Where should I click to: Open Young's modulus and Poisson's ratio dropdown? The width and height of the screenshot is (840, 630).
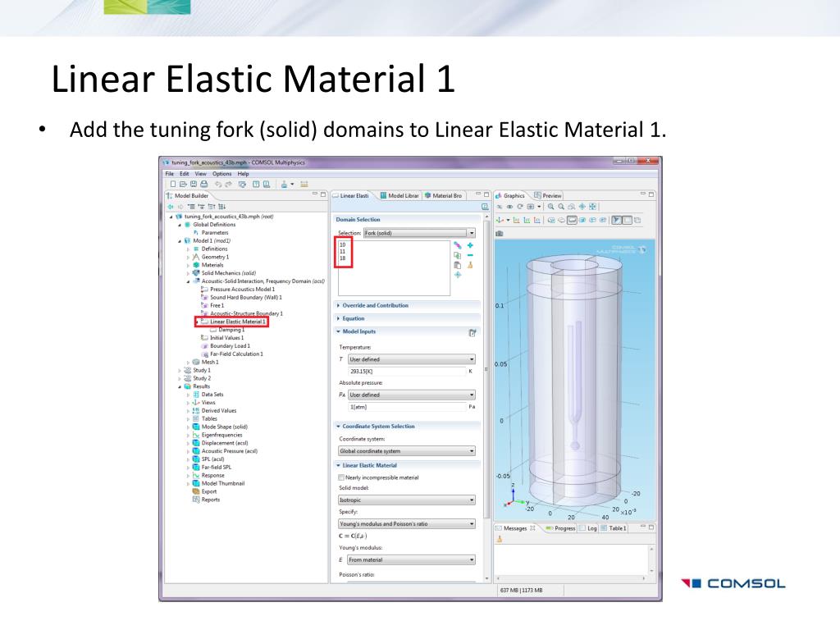pyautogui.click(x=407, y=524)
